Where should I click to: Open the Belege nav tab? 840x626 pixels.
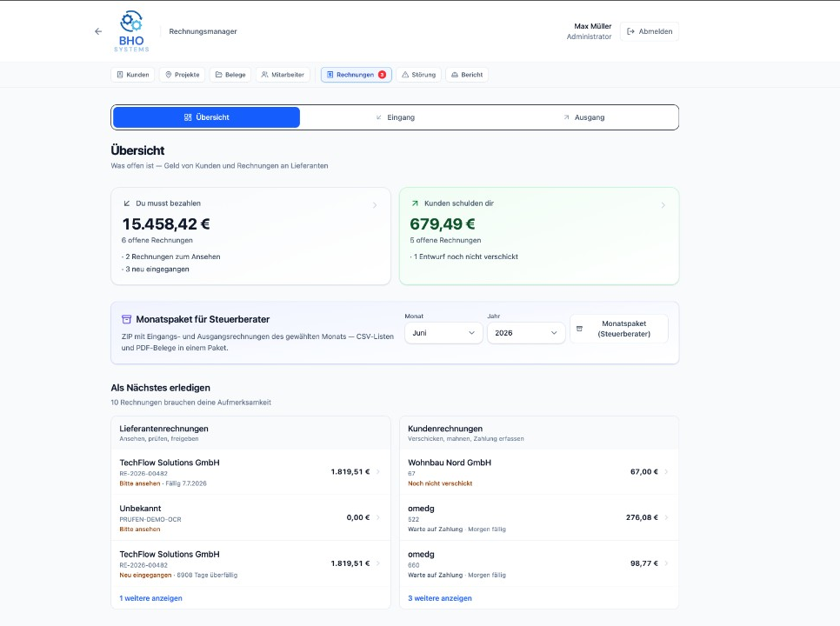(230, 75)
